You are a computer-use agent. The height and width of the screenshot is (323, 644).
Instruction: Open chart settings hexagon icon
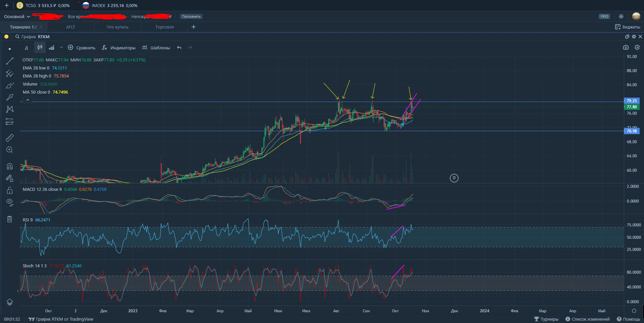(637, 48)
